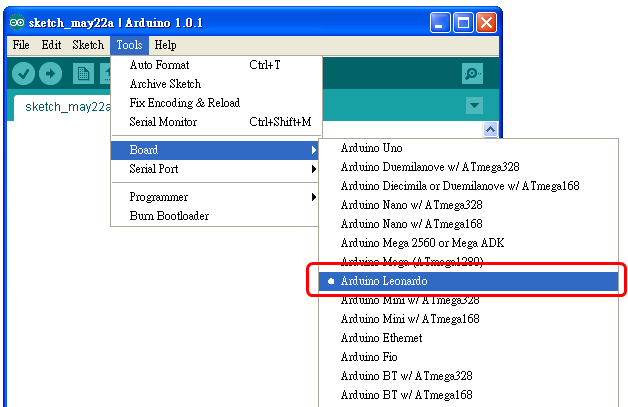Close the Tools menu from the menu bar
This screenshot has width=628, height=407.
[x=129, y=45]
